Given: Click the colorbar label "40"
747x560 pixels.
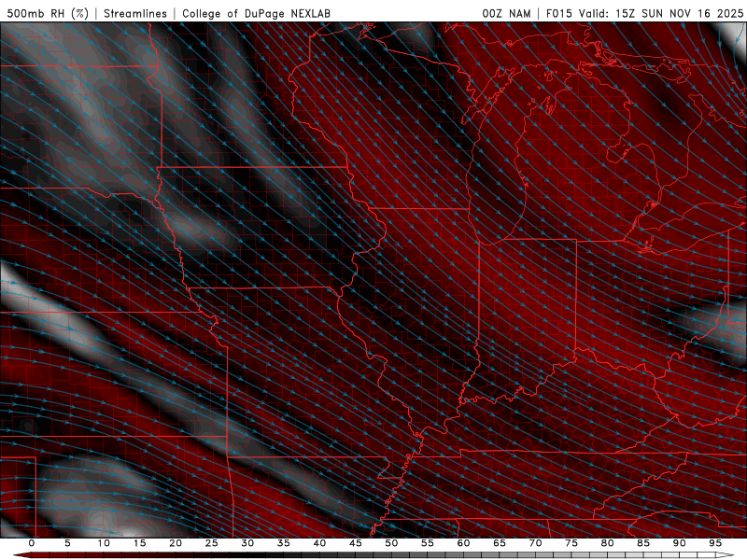Looking at the screenshot, I should [x=319, y=543].
